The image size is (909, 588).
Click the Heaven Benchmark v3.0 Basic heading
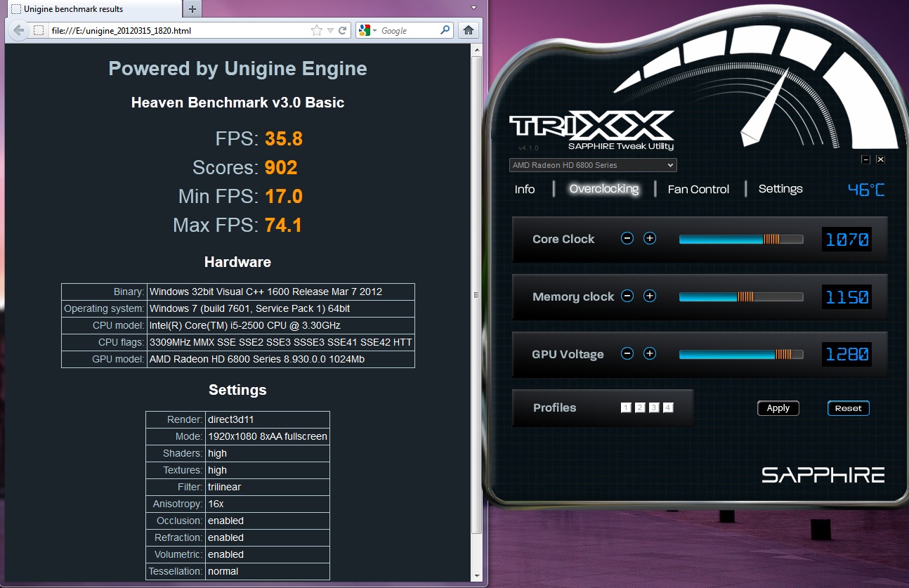[237, 103]
